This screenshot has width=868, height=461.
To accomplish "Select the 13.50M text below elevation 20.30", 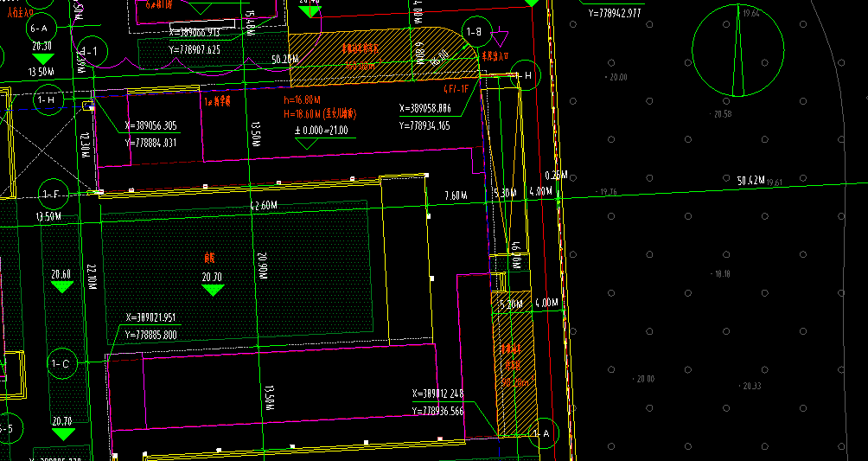I will click(41, 72).
